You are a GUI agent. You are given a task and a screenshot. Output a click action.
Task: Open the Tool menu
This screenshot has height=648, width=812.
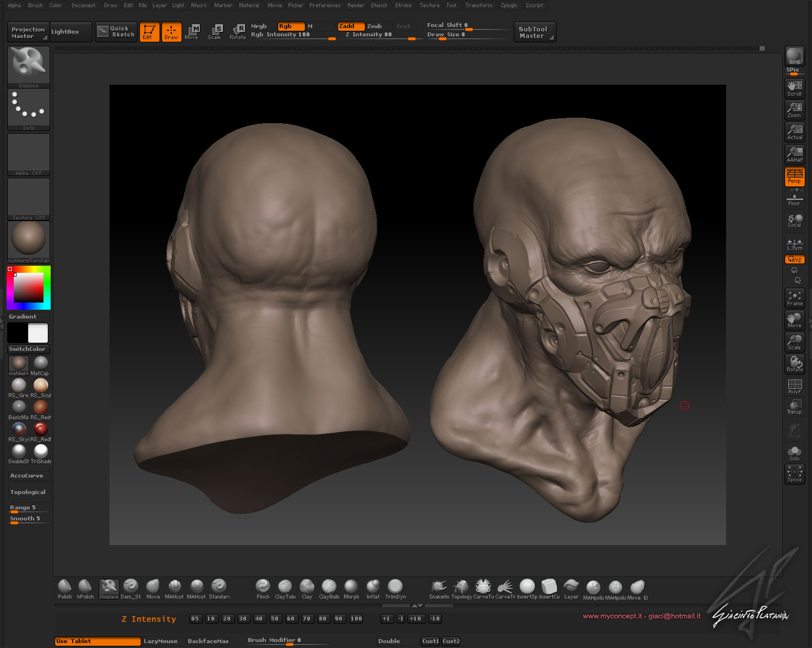point(451,6)
